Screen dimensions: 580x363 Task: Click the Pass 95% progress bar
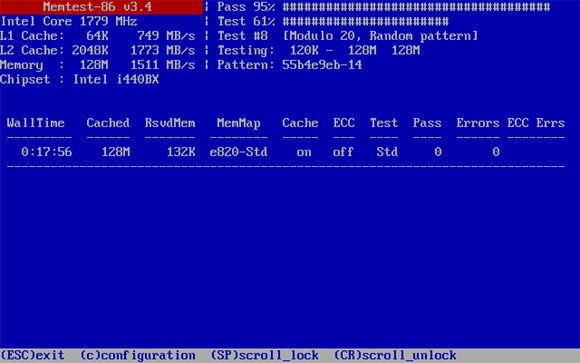[x=416, y=7]
